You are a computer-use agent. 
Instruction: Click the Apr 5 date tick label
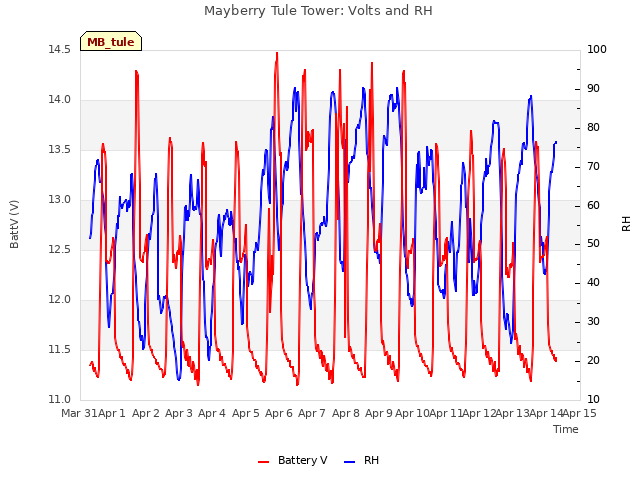pyautogui.click(x=246, y=413)
